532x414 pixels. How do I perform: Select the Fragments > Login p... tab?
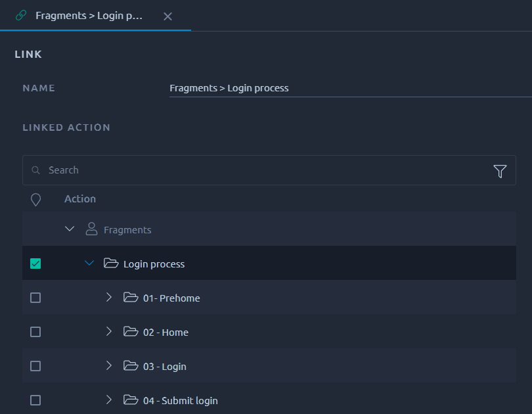tap(89, 16)
